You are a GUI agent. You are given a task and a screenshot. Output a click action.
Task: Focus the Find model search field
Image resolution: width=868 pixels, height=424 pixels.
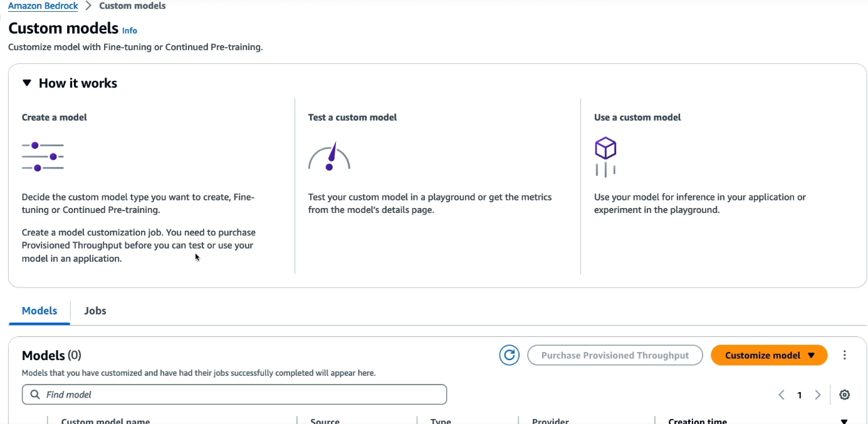[x=234, y=395]
